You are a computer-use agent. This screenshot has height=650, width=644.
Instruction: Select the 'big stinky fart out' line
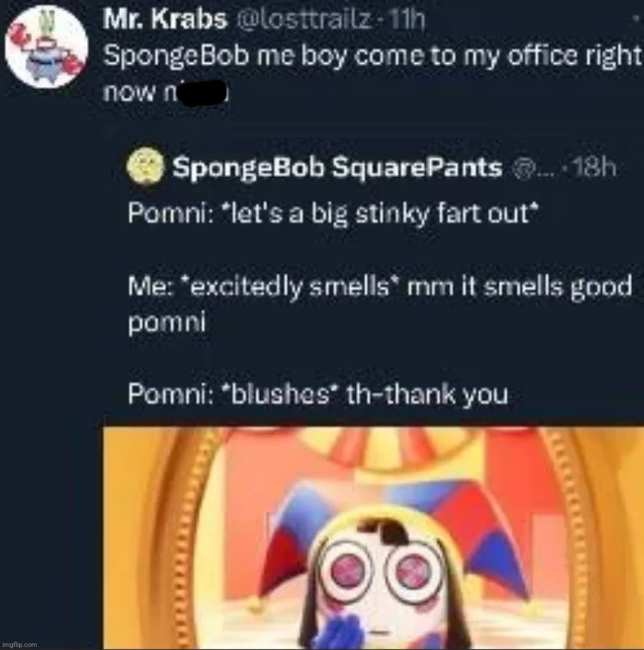tap(333, 215)
